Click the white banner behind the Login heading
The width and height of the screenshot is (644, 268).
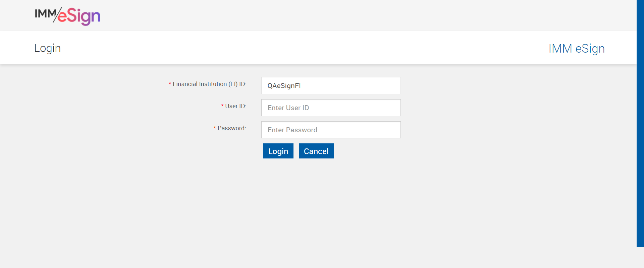point(302,48)
